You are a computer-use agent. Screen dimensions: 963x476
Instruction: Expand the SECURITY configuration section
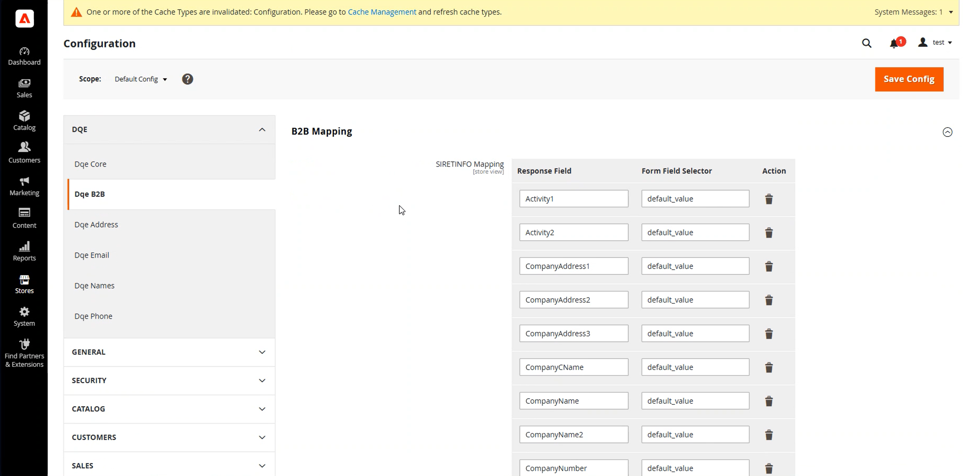click(x=169, y=380)
